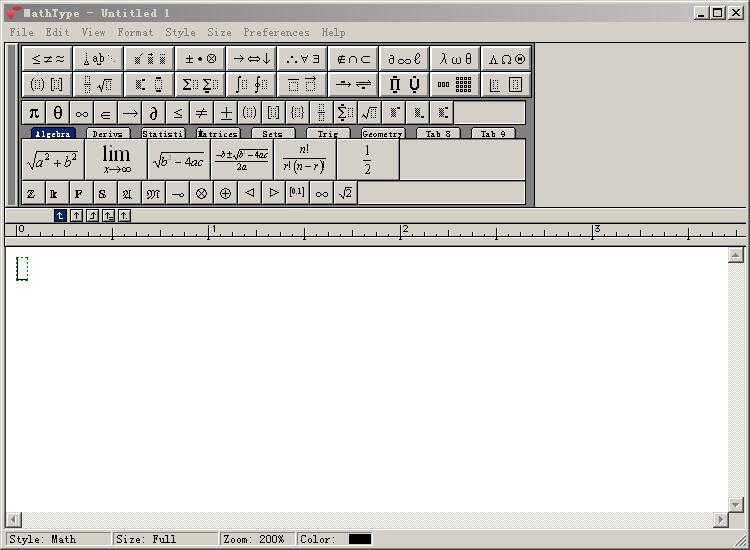The image size is (750, 550).
Task: Open the File menu
Action: [x=22, y=33]
